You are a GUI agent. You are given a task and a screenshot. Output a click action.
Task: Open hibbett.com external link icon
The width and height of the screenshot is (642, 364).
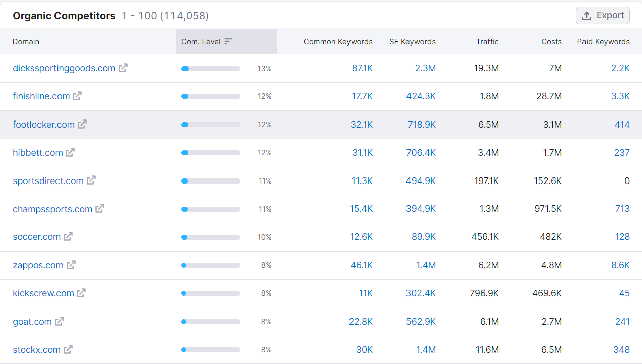[70, 152]
